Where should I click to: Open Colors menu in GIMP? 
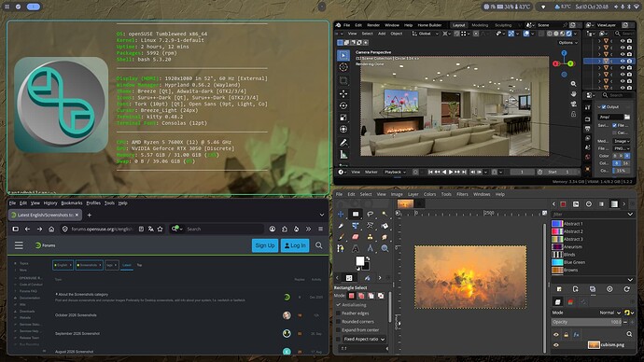(429, 194)
